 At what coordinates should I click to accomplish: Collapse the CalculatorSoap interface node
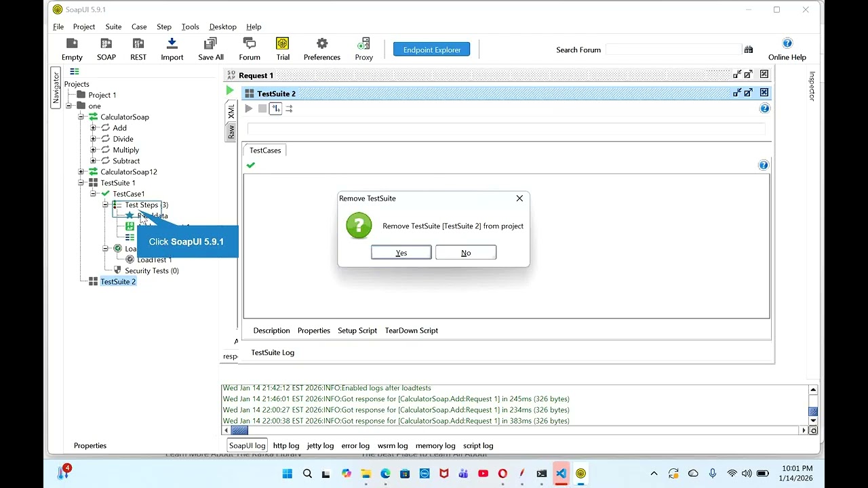tap(81, 117)
